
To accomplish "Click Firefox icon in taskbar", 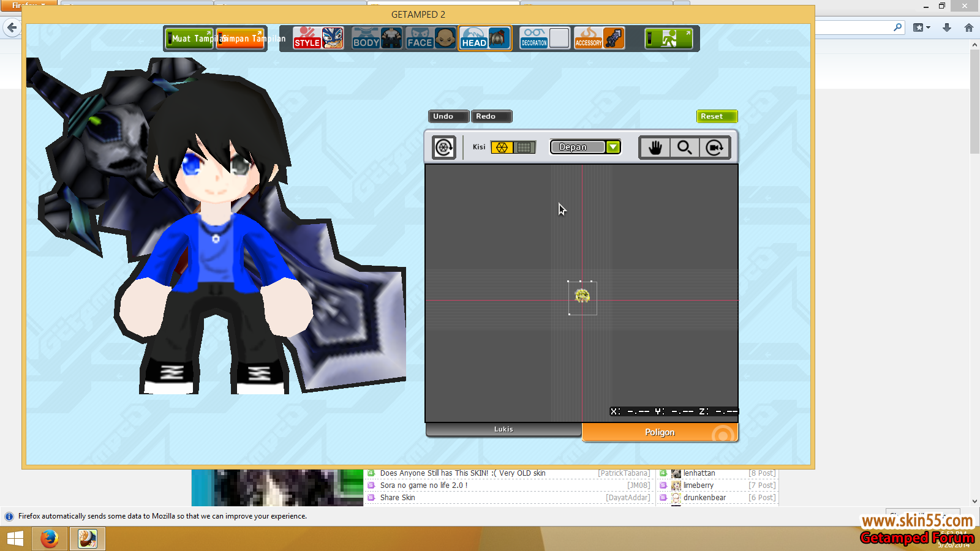I will 50,539.
